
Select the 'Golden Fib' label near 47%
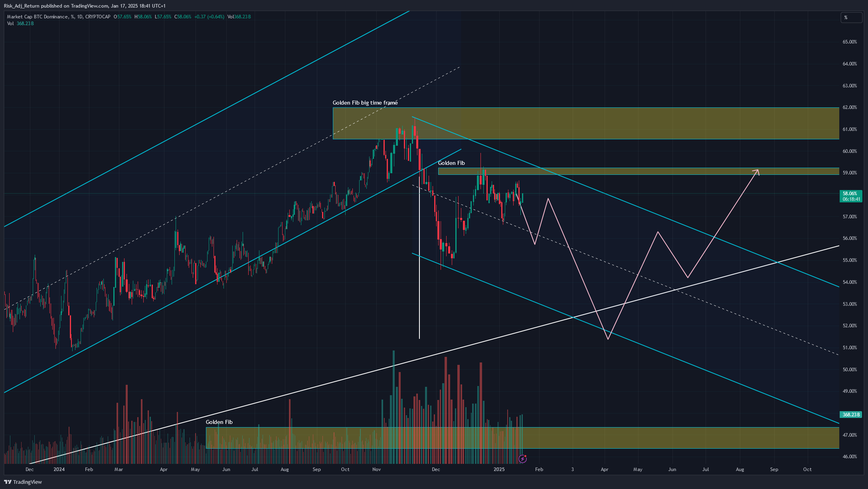click(219, 422)
